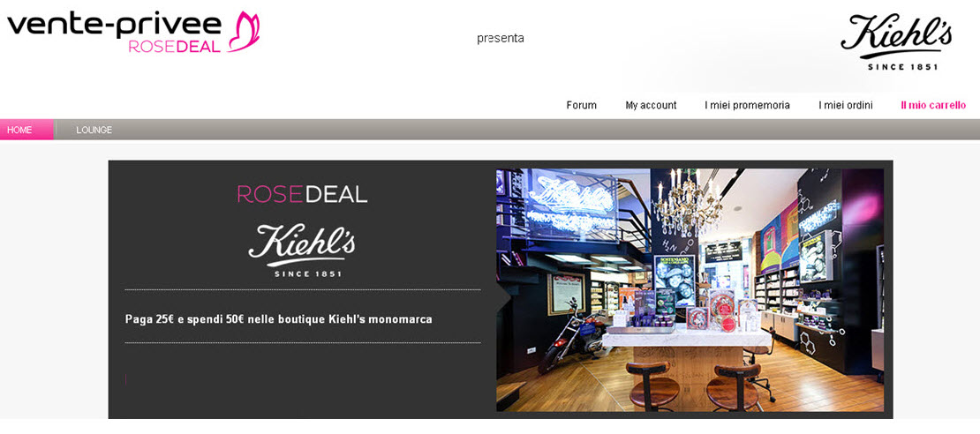Click the pink butterfly icon
980x434 pixels.
[245, 31]
